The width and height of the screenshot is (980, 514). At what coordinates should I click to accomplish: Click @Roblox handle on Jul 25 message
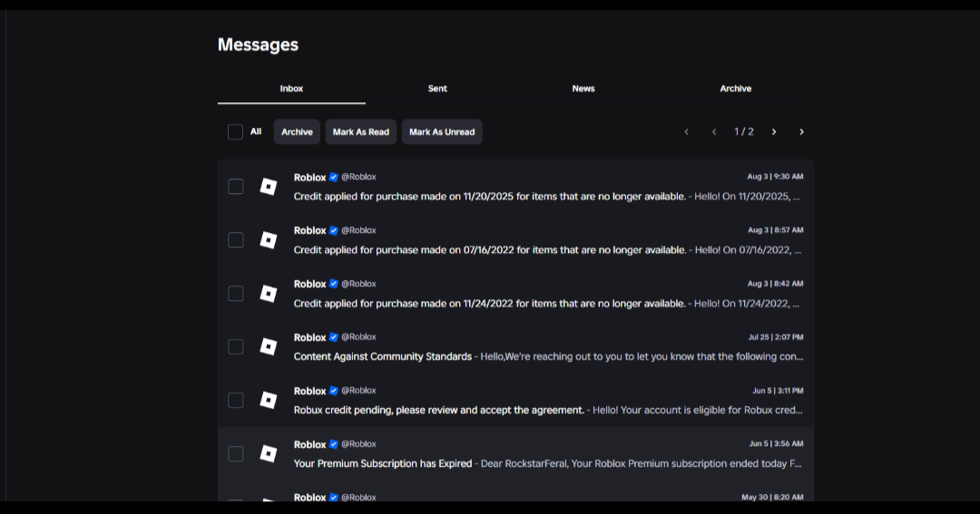point(358,336)
